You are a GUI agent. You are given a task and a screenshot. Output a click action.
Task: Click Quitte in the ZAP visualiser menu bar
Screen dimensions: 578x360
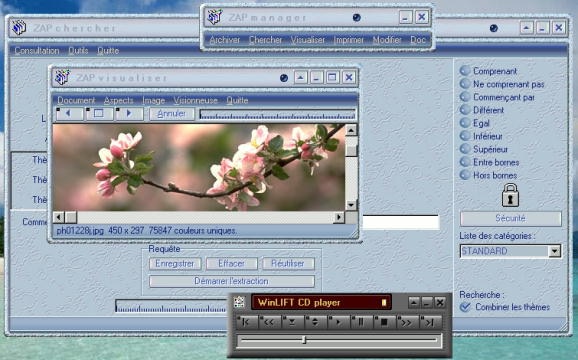[237, 100]
